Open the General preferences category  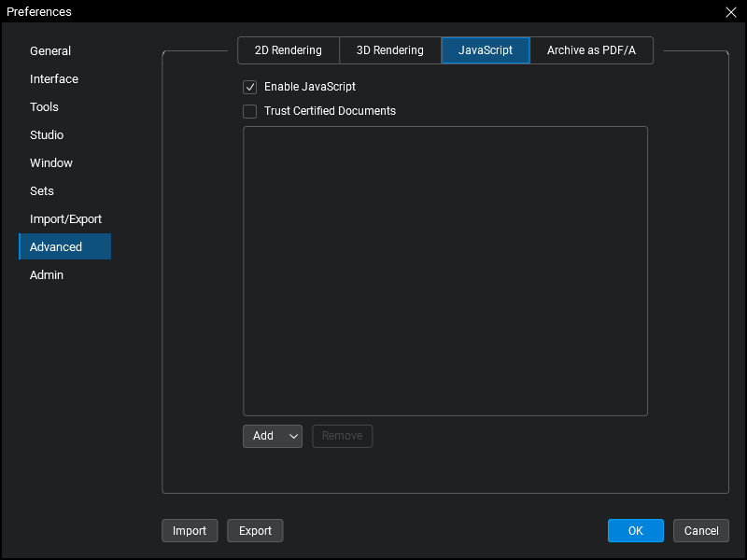[50, 51]
